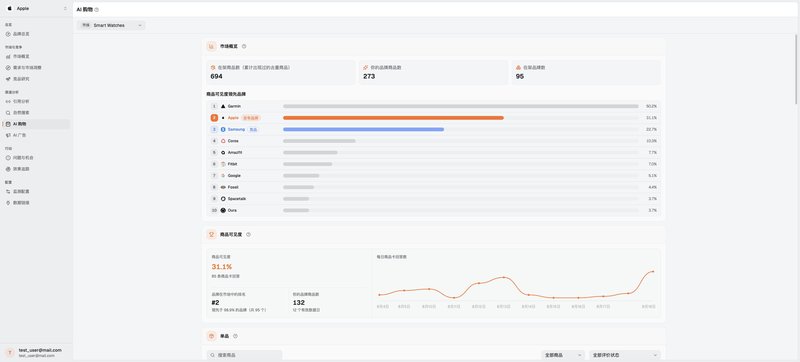Focus the 搜索商品 search field
800x362 pixels.
point(244,355)
